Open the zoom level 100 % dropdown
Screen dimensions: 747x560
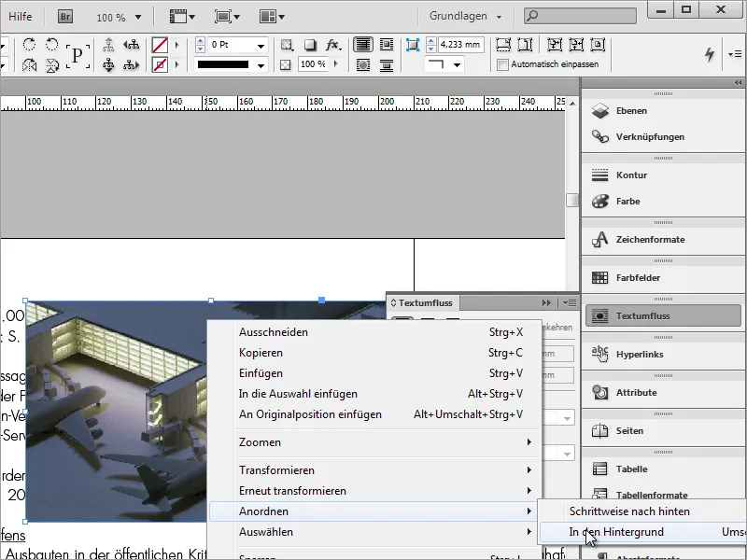(x=138, y=17)
